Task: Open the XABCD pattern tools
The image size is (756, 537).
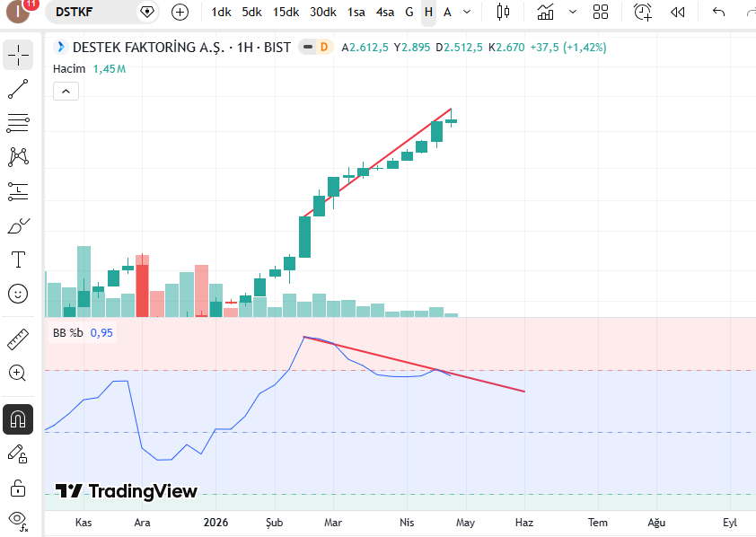Action: (18, 157)
